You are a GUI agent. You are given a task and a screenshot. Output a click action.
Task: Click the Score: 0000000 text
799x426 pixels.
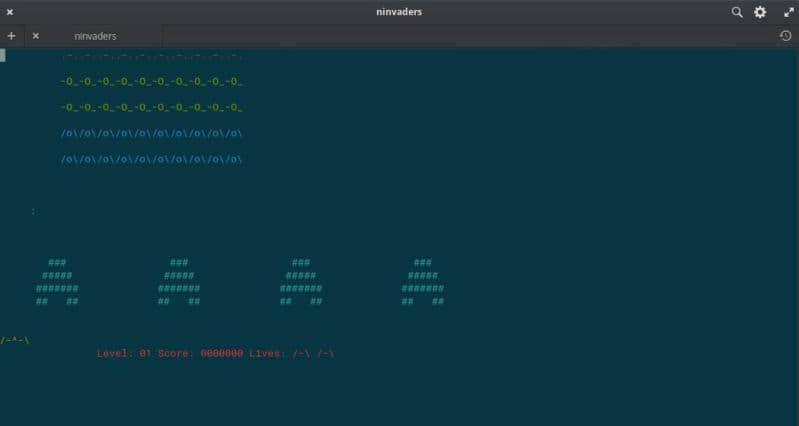[200, 354]
